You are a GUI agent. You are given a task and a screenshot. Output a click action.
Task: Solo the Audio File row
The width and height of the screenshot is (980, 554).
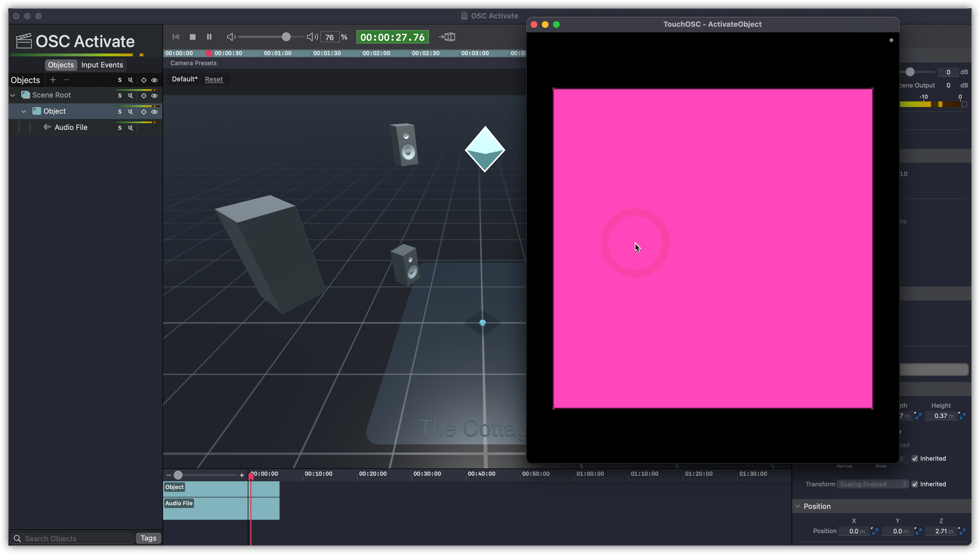[120, 128]
